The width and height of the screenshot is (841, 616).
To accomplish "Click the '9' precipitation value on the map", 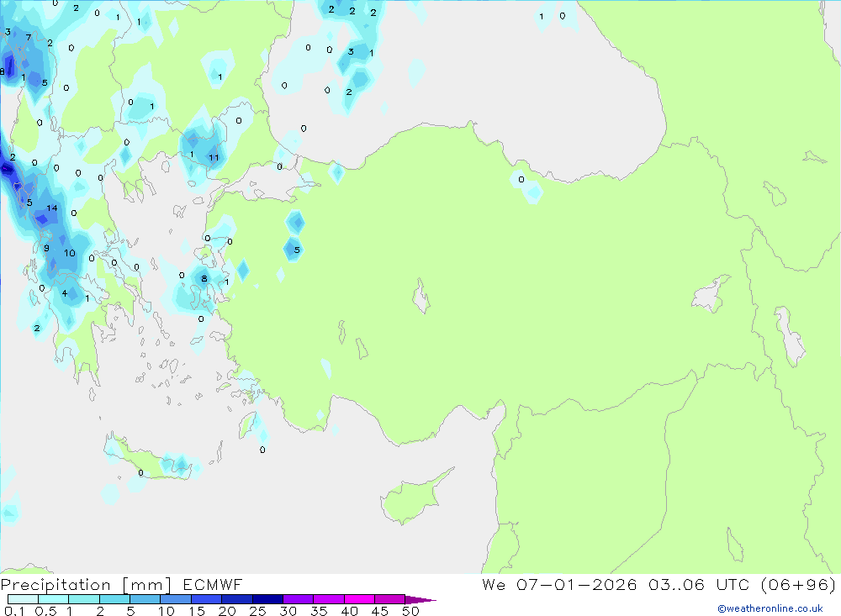I will coord(46,248).
